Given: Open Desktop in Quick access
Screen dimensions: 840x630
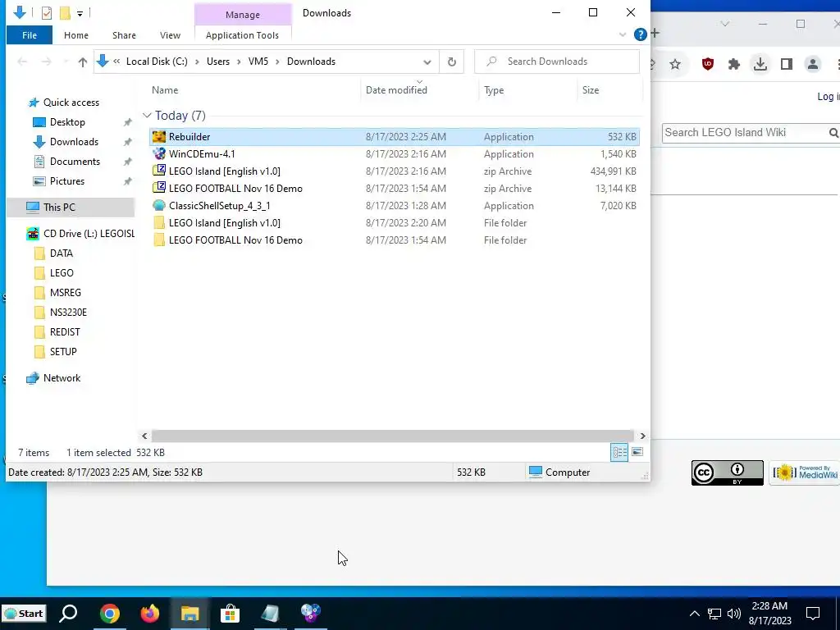Looking at the screenshot, I should pyautogui.click(x=67, y=122).
